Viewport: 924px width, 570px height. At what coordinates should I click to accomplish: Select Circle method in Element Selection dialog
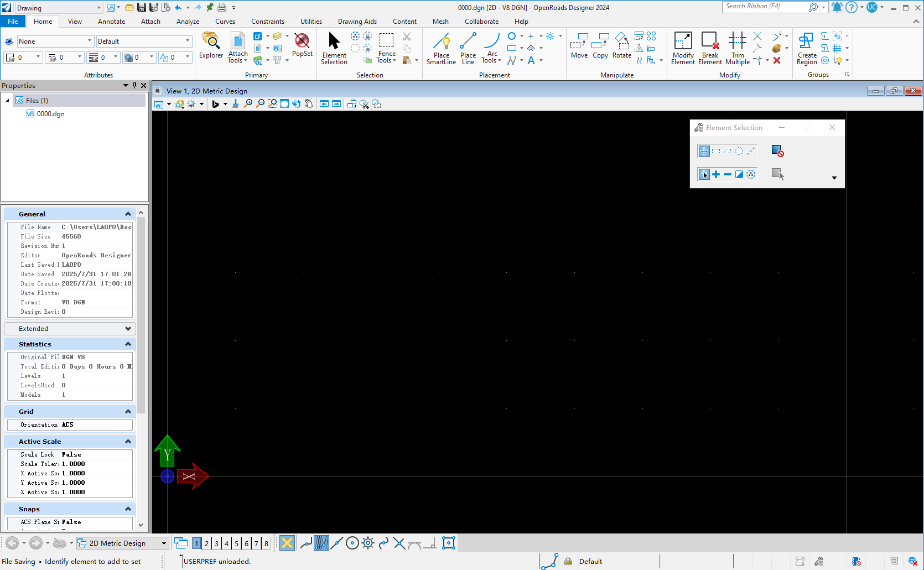(739, 151)
